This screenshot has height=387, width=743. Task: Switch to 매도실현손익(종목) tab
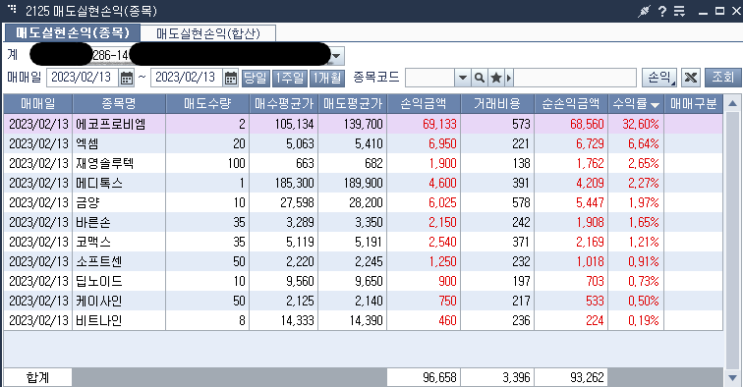click(x=72, y=33)
